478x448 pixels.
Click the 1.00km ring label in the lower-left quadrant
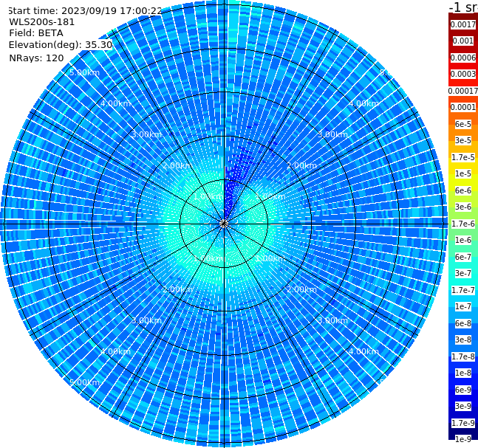209,258
